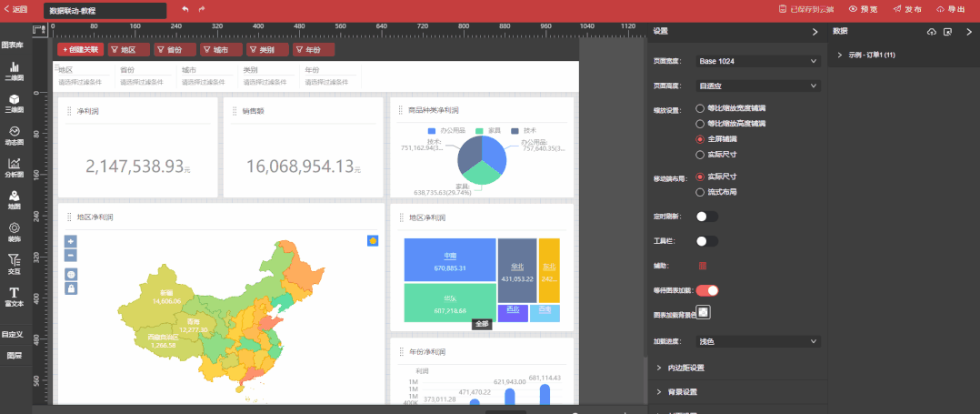This screenshot has width=980, height=414.
Task: Open the Base 1024 page width dropdown
Action: click(x=758, y=61)
